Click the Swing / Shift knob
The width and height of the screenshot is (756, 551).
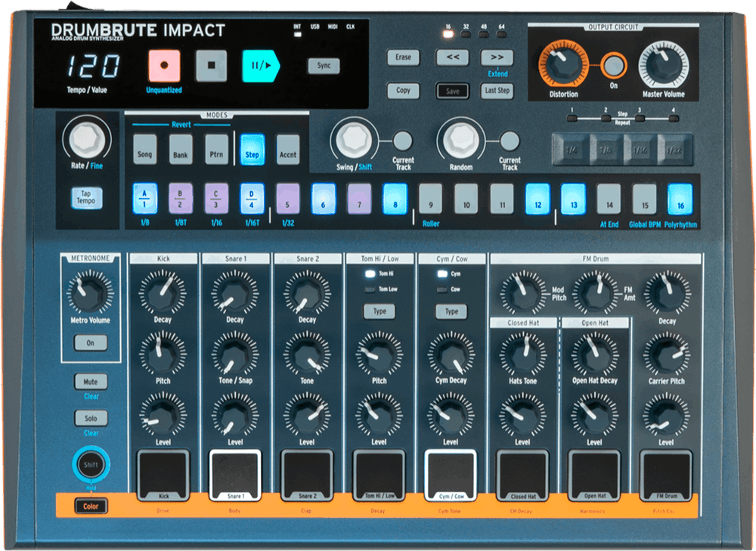point(355,140)
